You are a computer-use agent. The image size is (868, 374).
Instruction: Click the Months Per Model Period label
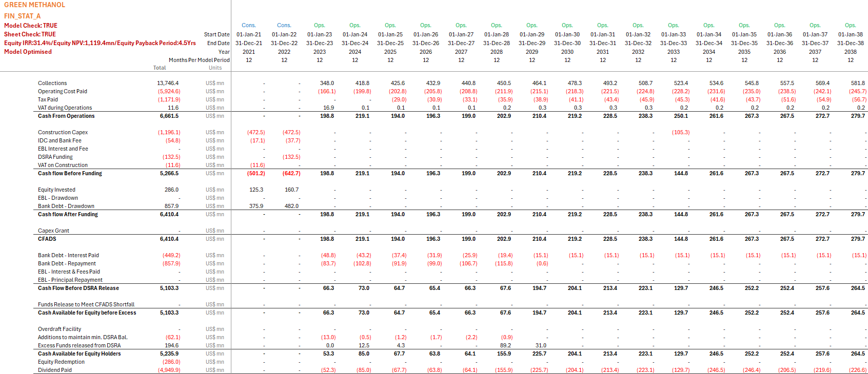[x=199, y=60]
